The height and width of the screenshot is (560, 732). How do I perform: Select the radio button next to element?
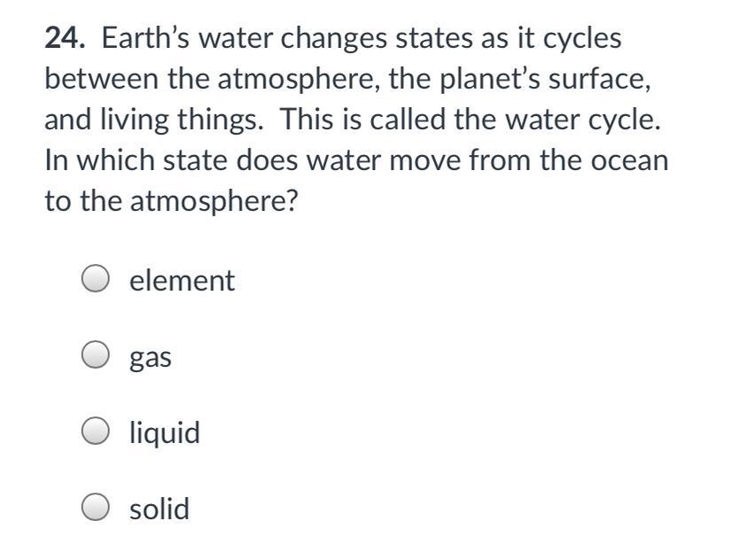tap(96, 280)
